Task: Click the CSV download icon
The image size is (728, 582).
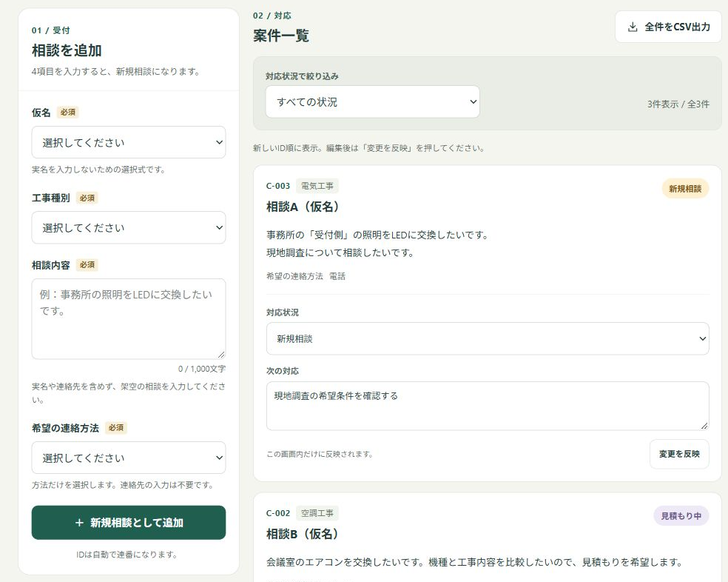Action: click(633, 27)
